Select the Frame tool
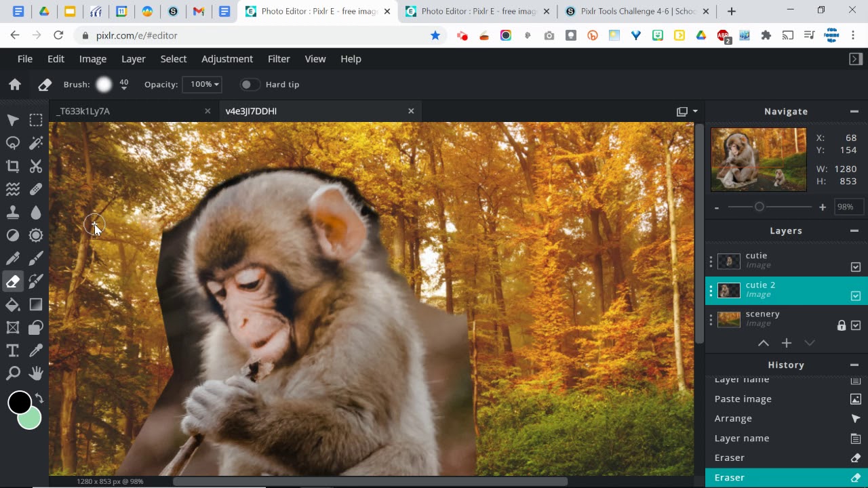Screen dimensions: 868x488 click(x=13, y=327)
